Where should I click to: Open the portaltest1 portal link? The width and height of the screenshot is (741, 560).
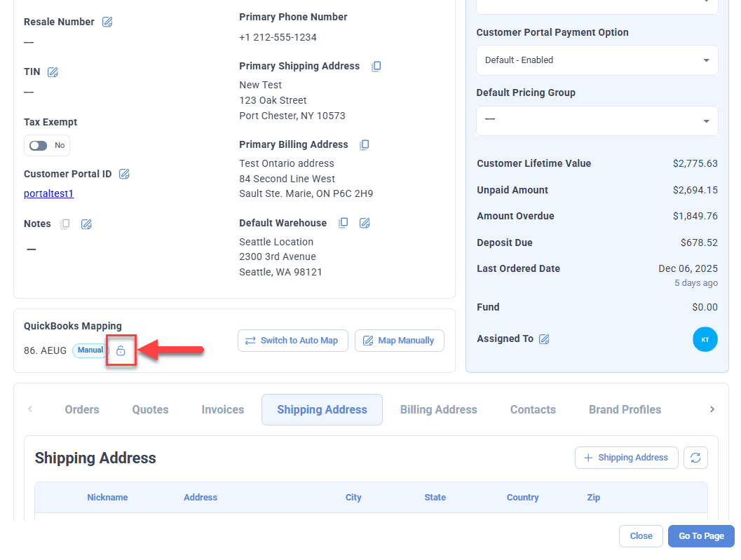click(x=48, y=193)
